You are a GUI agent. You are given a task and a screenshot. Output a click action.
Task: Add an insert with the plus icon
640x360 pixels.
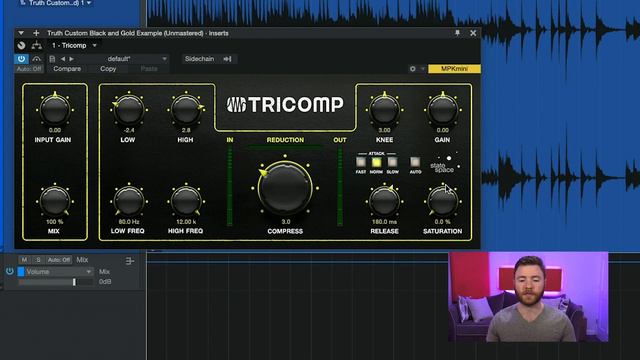[x=36, y=33]
